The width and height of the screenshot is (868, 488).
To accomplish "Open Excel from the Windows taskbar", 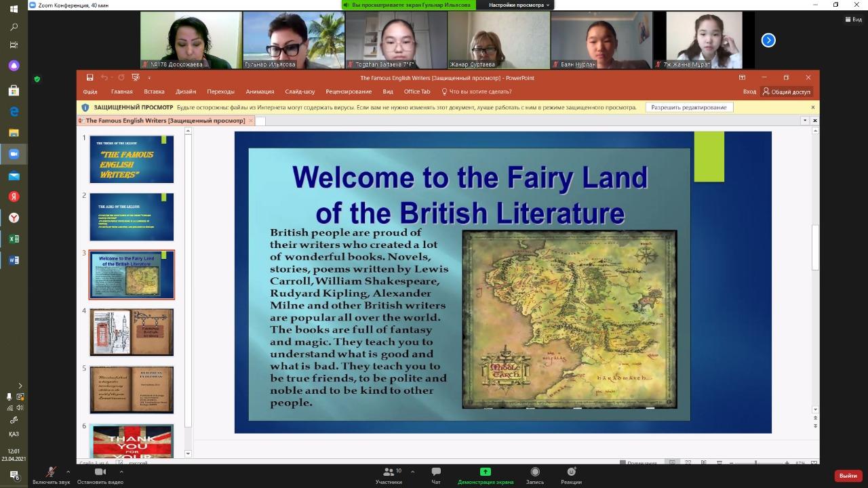I will 14,239.
